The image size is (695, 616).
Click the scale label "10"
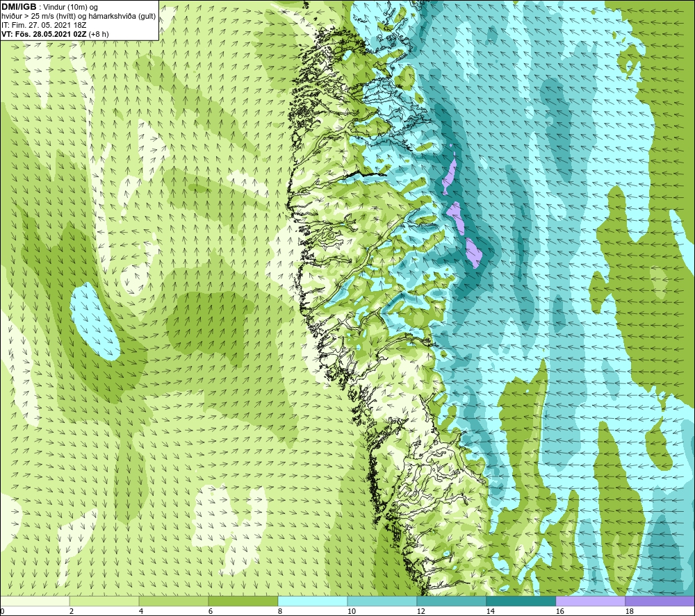point(351,611)
